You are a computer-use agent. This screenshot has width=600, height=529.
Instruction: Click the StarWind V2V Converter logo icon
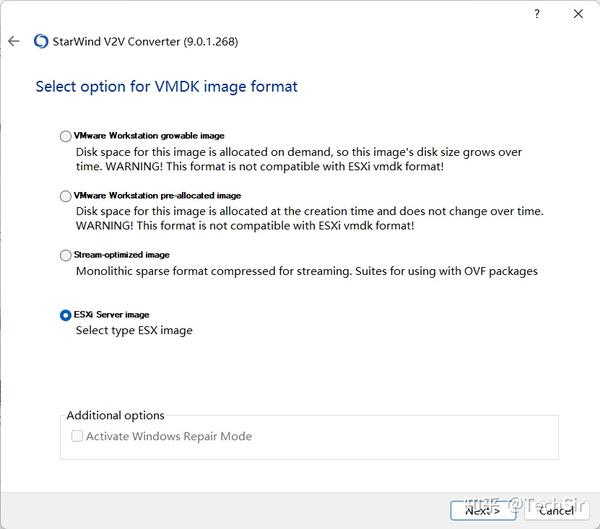[x=41, y=42]
